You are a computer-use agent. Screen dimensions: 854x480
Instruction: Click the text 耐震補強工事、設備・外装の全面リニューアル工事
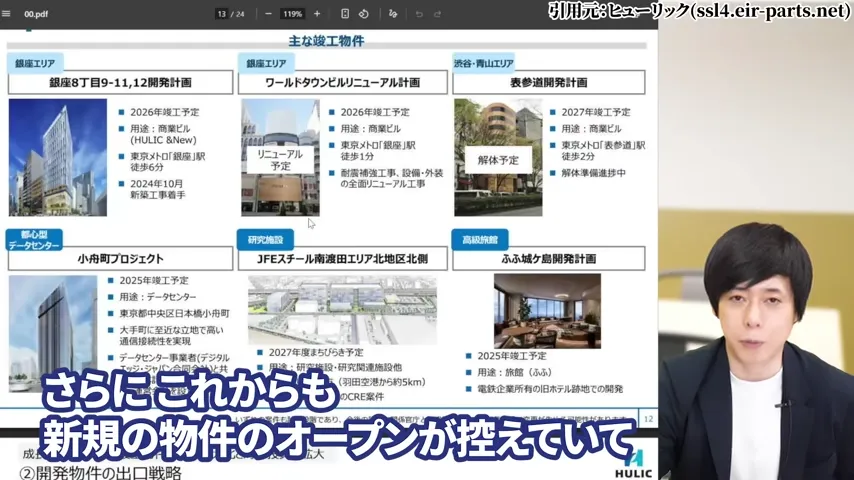(392, 178)
